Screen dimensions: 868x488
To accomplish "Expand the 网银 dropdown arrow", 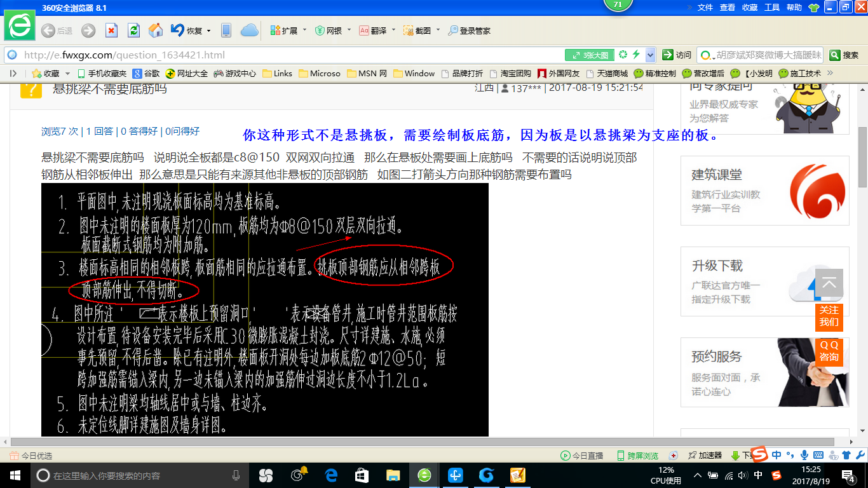I will pos(349,30).
